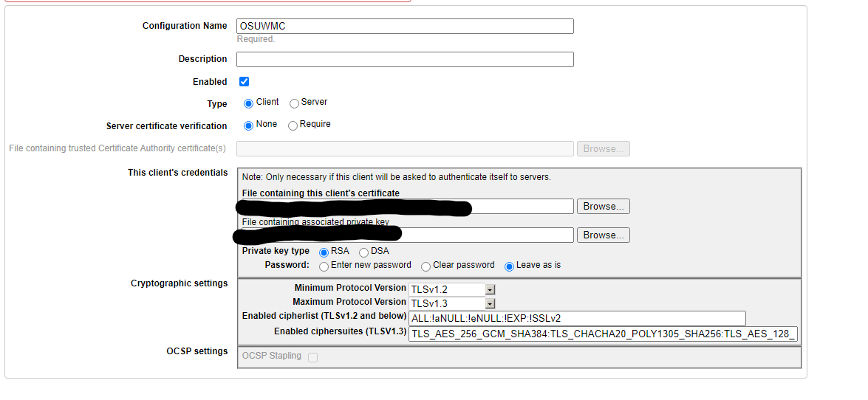
Task: Uncheck the Enabled checkbox
Action: (x=244, y=81)
